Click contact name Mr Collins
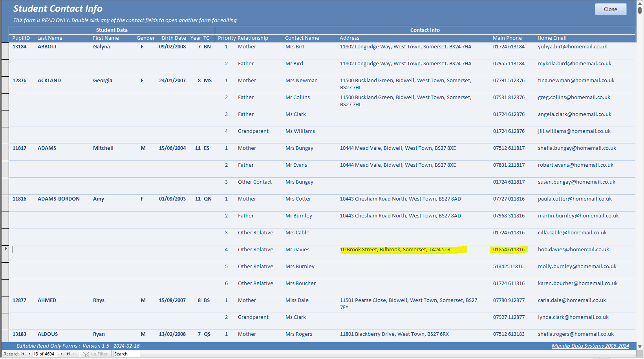644x359 pixels. coord(298,98)
